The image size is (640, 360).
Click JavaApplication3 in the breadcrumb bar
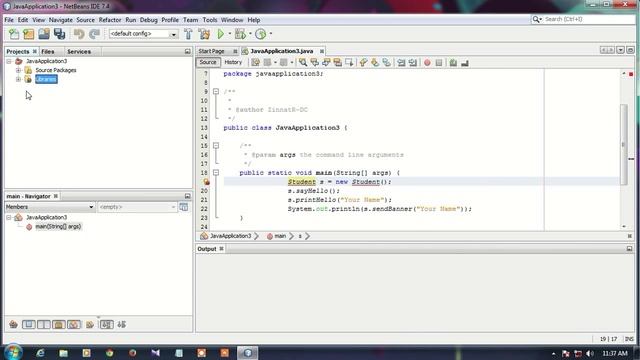pos(231,236)
